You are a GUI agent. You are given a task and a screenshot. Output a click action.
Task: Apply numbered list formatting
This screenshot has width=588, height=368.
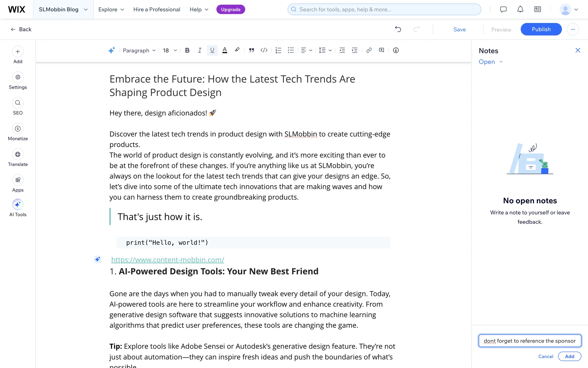pyautogui.click(x=278, y=50)
